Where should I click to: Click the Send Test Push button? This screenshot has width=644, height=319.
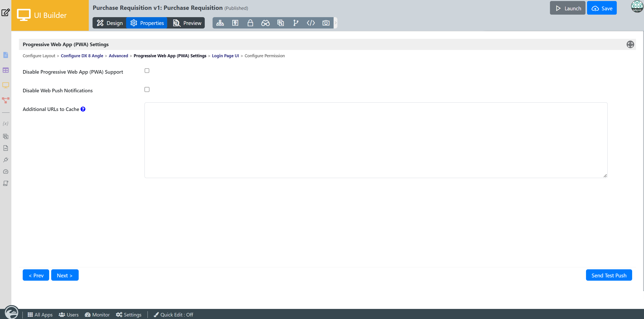[609, 275]
